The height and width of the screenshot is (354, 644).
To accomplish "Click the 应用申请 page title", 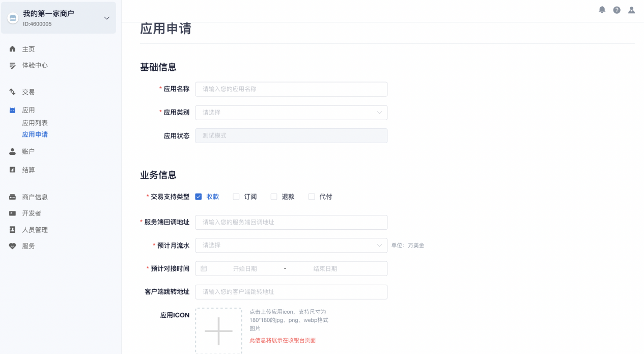I will (165, 29).
